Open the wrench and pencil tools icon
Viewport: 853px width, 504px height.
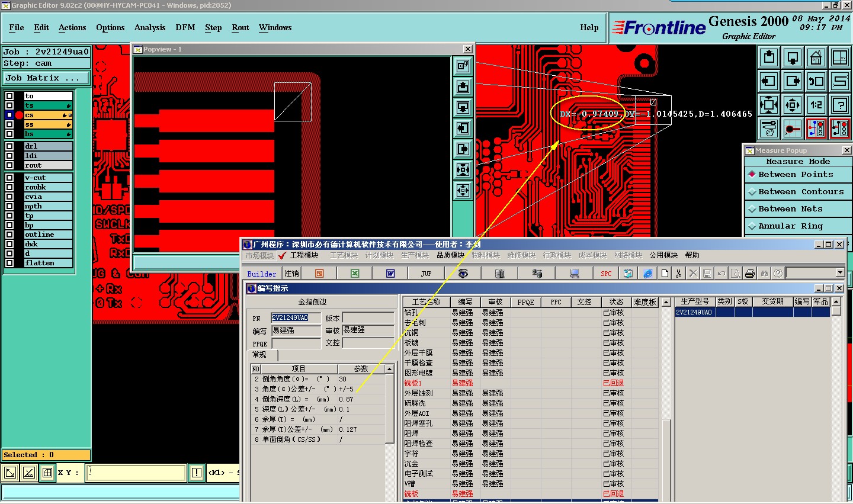pos(769,129)
